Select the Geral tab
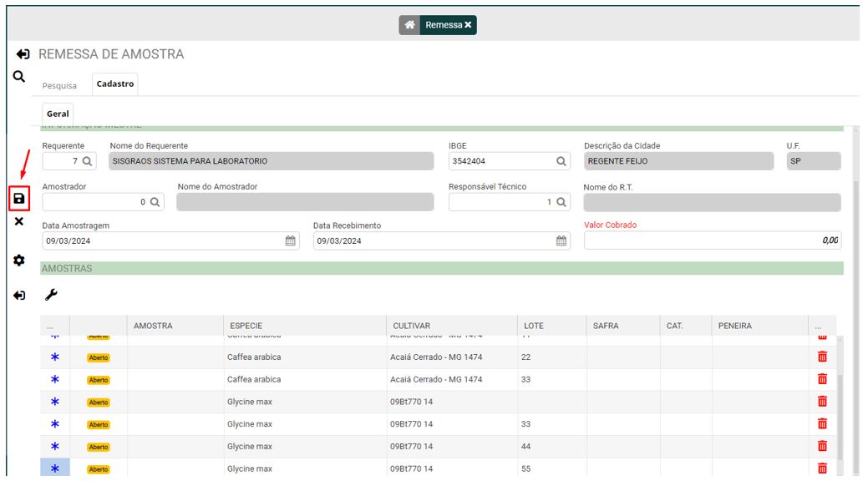 point(58,114)
